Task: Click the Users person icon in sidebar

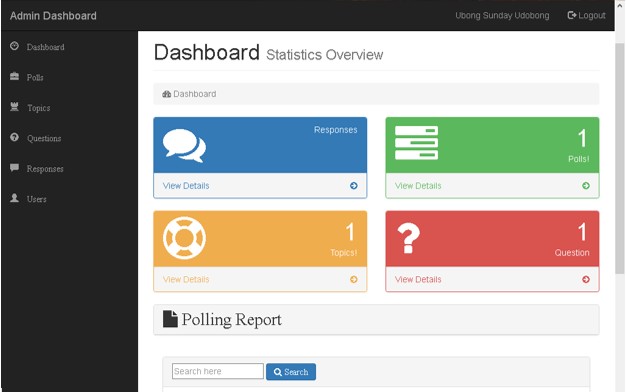Action: tap(14, 198)
